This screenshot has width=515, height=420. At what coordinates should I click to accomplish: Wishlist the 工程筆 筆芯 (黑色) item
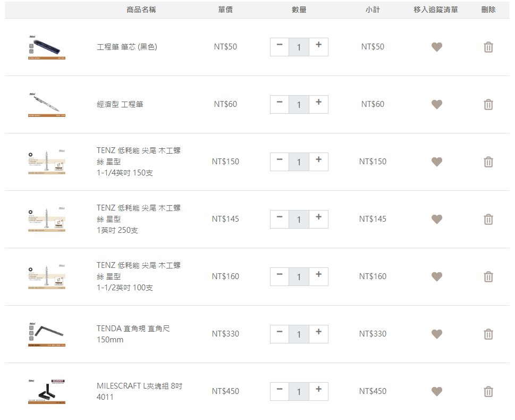point(437,47)
